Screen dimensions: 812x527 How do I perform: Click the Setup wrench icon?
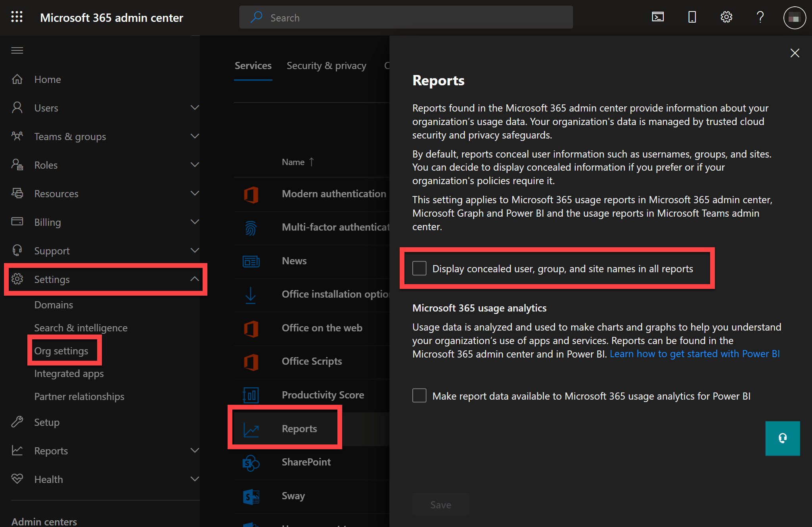pyautogui.click(x=17, y=422)
